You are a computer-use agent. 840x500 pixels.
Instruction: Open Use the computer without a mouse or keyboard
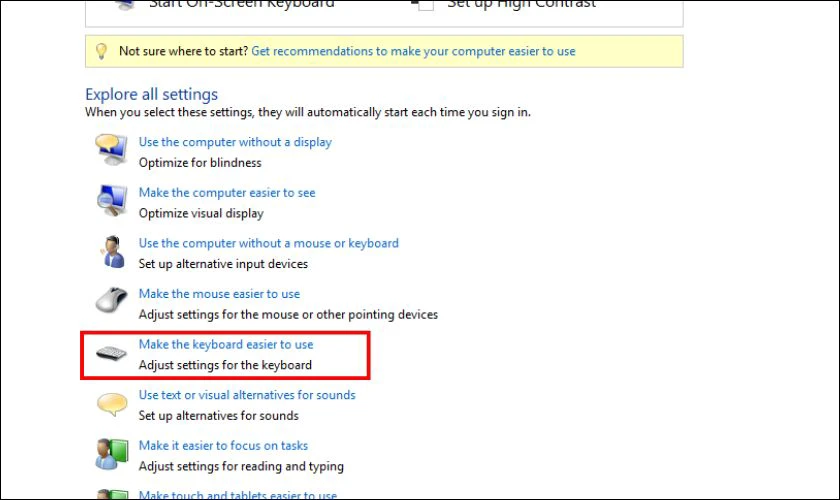[268, 243]
